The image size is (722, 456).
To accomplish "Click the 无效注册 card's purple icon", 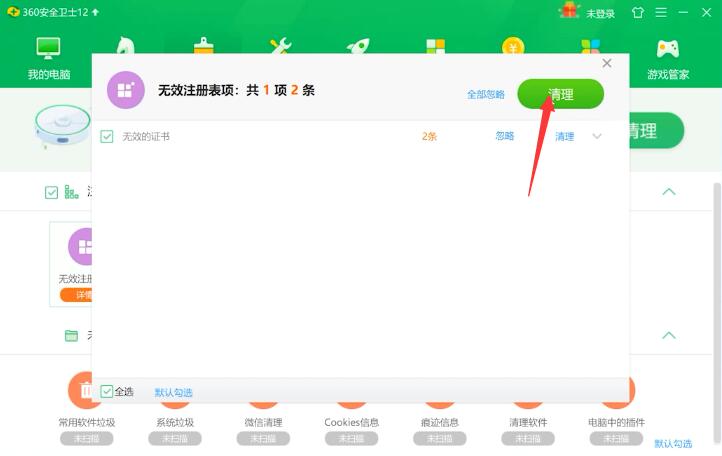I will click(x=80, y=246).
